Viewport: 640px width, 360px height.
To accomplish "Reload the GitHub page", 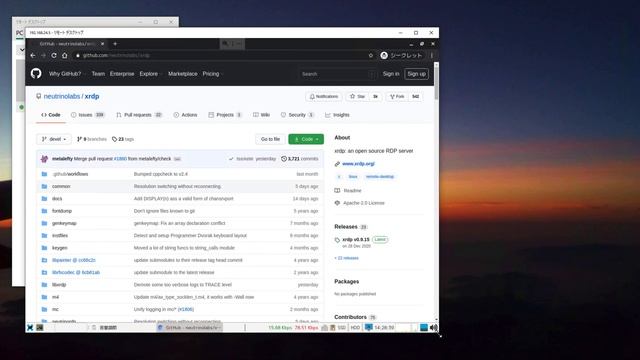I will (54, 56).
